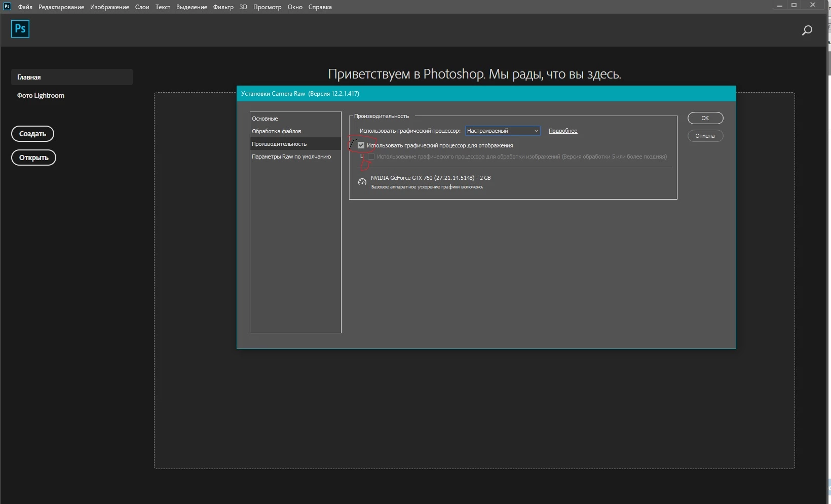The height and width of the screenshot is (504, 831).
Task: Follow the 'Подробнее' link
Action: 563,131
